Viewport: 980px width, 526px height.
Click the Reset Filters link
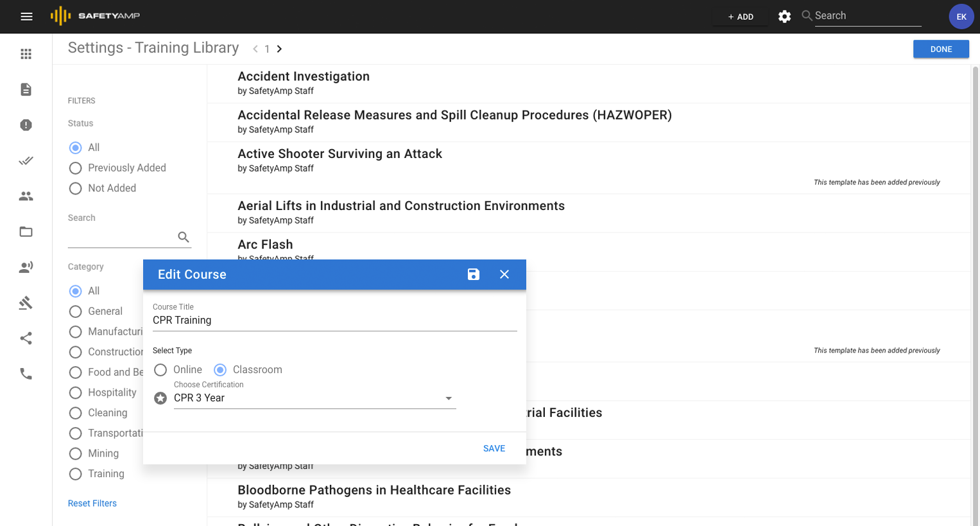[x=92, y=503]
